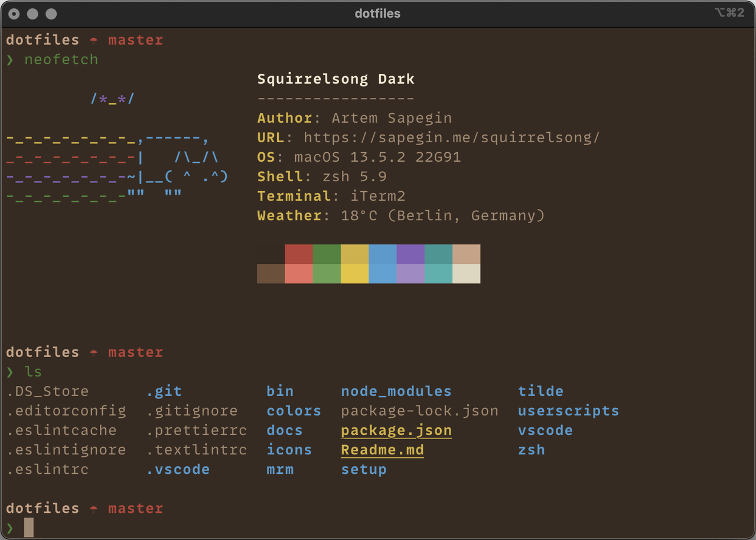The image size is (756, 540).
Task: Click the underlined package.json file name
Action: [x=396, y=431]
